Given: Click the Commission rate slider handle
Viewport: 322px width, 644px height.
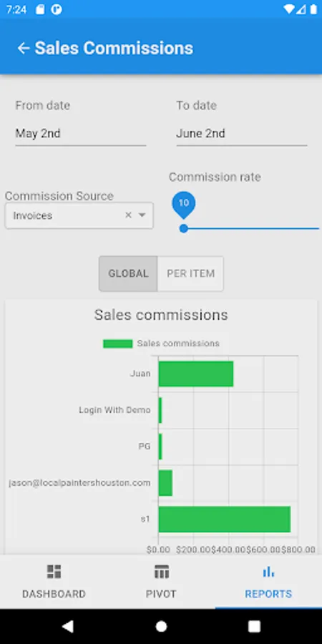Looking at the screenshot, I should (x=184, y=229).
